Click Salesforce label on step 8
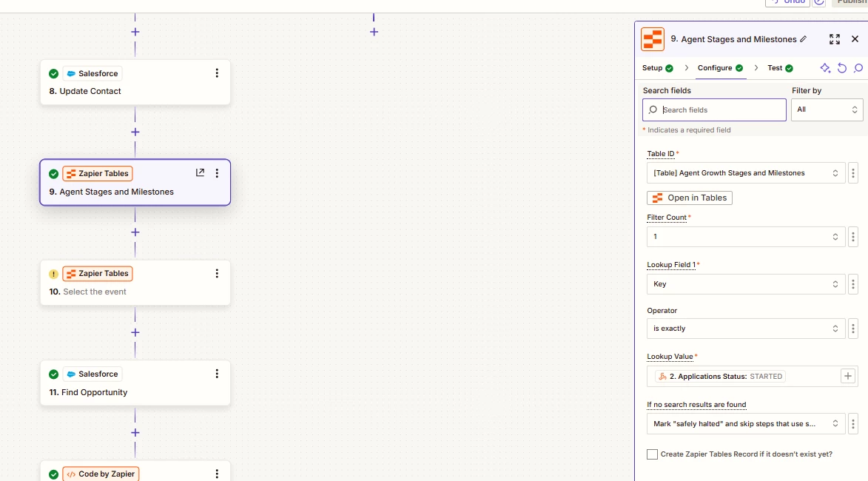 coord(92,73)
